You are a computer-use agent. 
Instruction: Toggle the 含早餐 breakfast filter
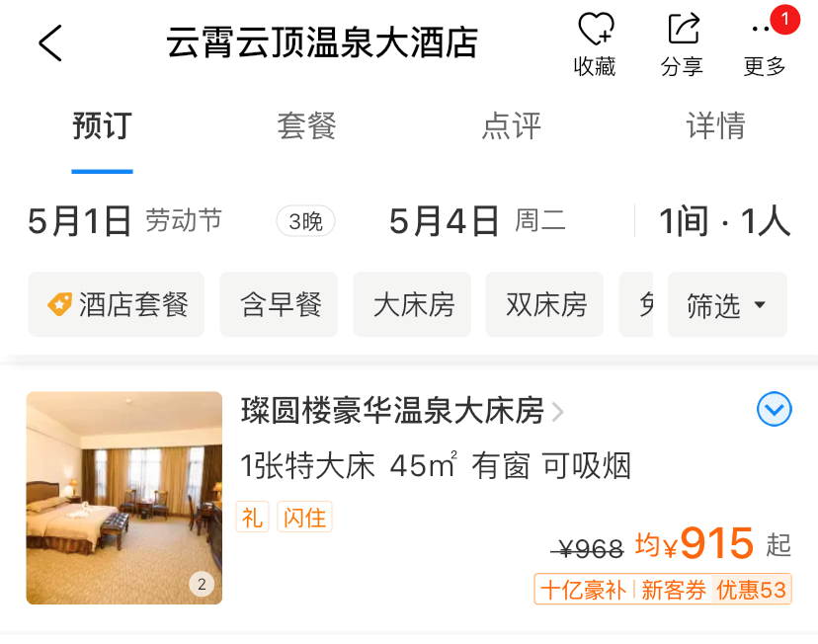click(280, 304)
